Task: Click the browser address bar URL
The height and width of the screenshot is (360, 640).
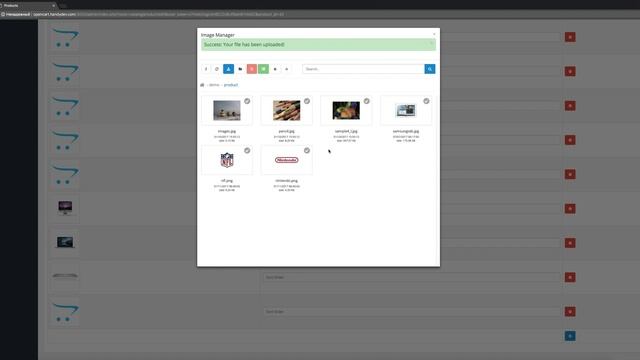Action: (158, 14)
